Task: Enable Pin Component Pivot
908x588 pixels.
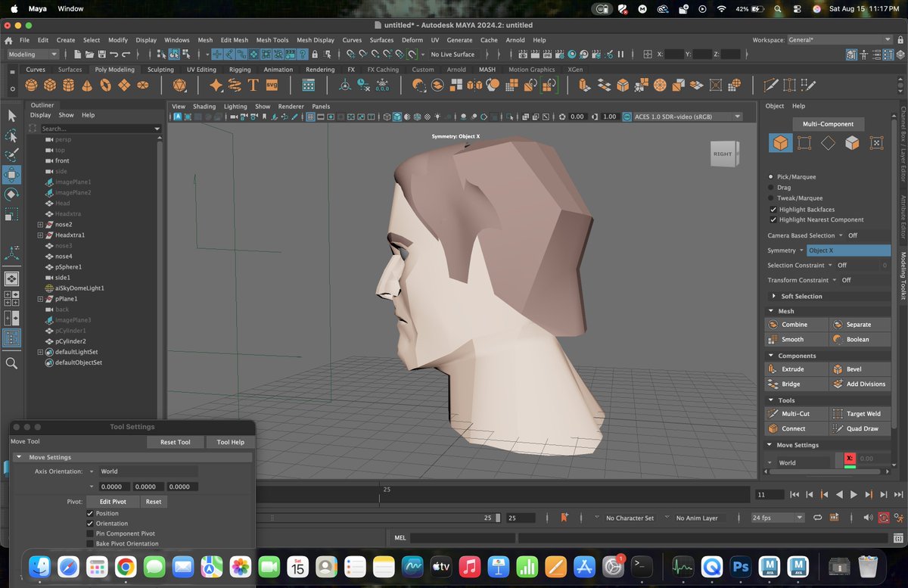Action: (90, 534)
